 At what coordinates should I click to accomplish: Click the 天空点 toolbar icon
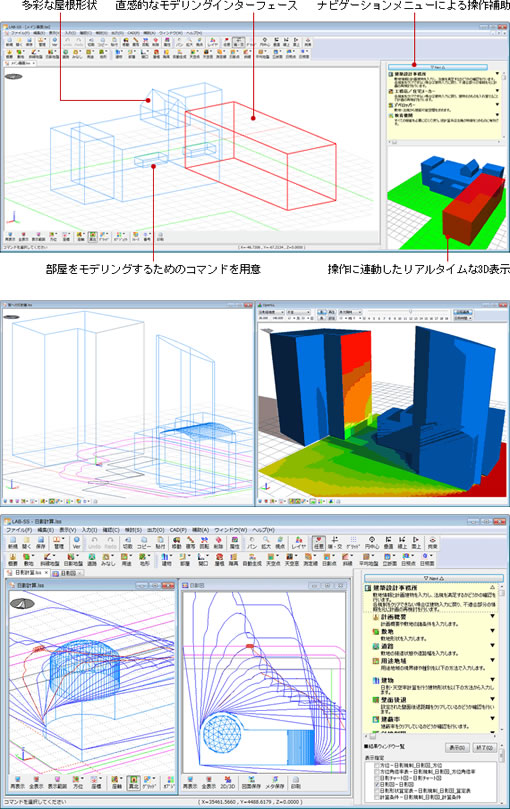pyautogui.click(x=273, y=560)
